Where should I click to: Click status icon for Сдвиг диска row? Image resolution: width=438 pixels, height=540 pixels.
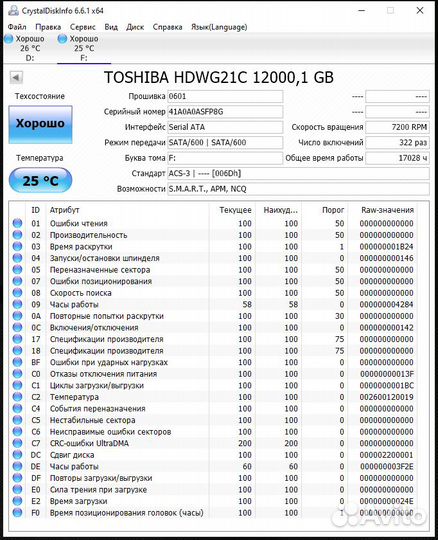(x=17, y=455)
